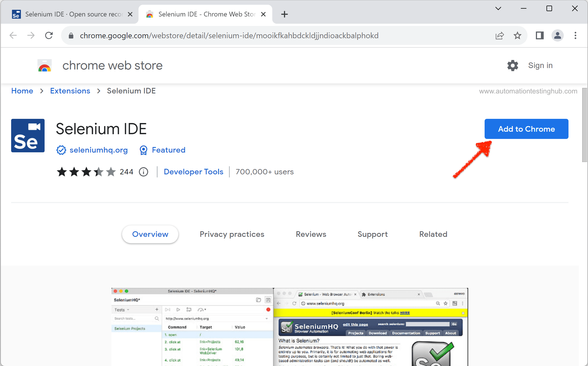Switch to the Reviews tab

pos(311,234)
